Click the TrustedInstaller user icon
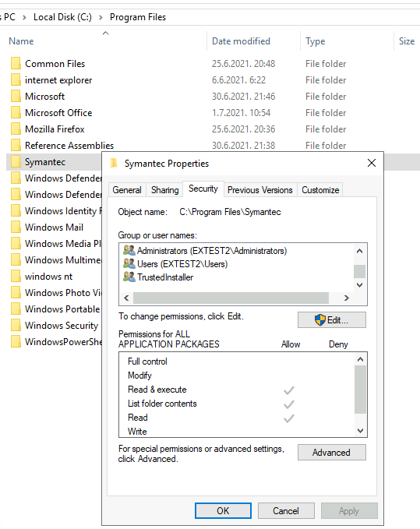 click(x=129, y=277)
